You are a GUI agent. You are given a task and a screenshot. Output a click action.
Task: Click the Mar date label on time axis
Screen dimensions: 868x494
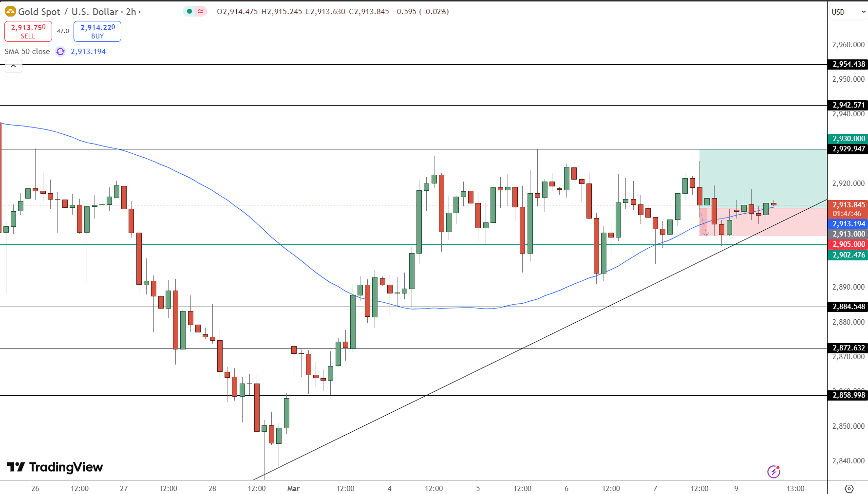tap(293, 488)
